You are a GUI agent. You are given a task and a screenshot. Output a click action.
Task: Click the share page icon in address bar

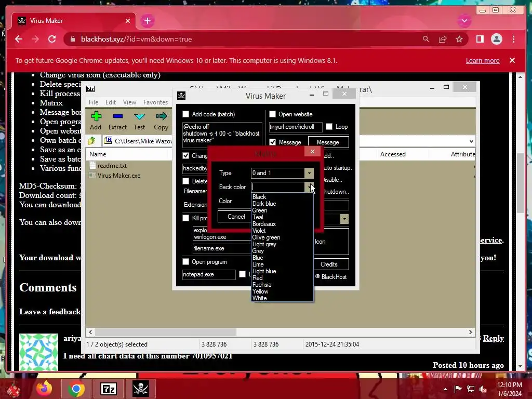[443, 39]
